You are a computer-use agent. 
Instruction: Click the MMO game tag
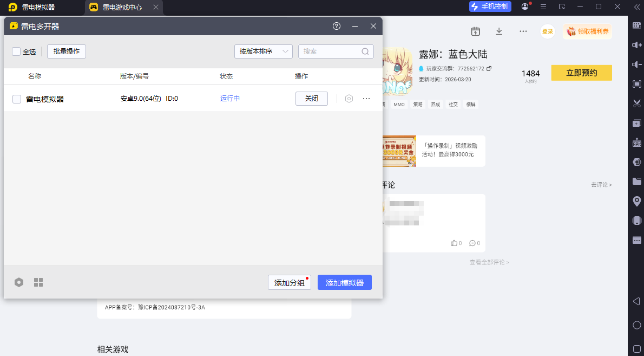pyautogui.click(x=399, y=105)
